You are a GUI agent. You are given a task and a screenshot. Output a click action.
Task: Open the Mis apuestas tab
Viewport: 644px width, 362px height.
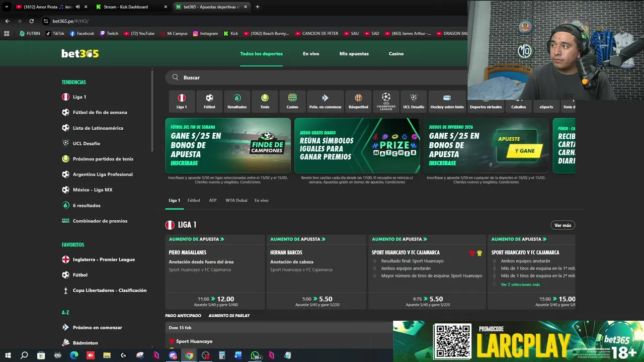pyautogui.click(x=354, y=54)
